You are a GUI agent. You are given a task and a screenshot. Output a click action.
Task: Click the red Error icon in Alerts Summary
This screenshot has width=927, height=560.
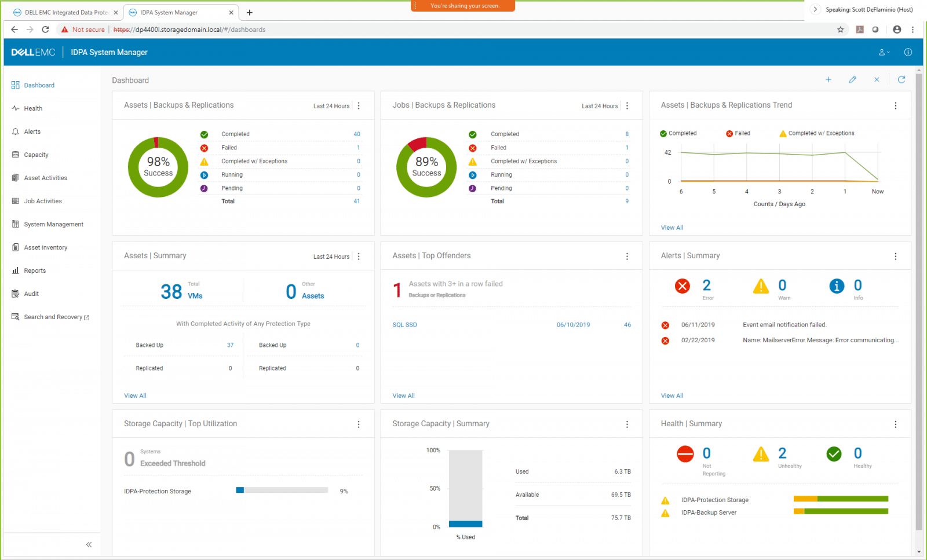[683, 286]
